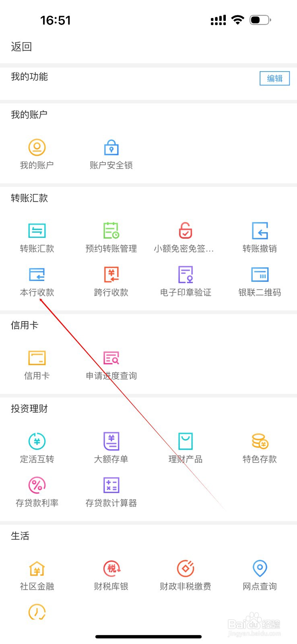
Task: Open 存贷款计算器 calculator icon
Action: (111, 485)
